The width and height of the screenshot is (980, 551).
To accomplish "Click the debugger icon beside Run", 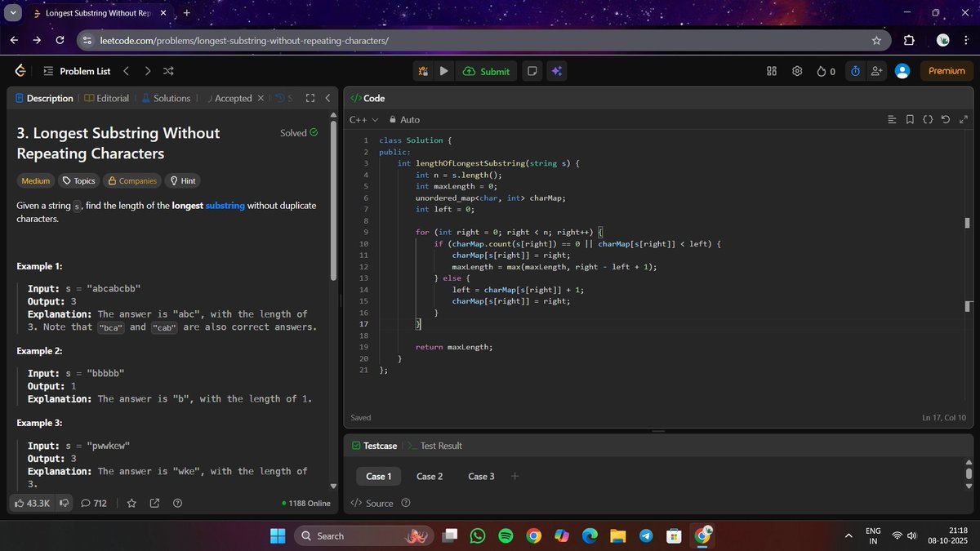I will point(423,71).
